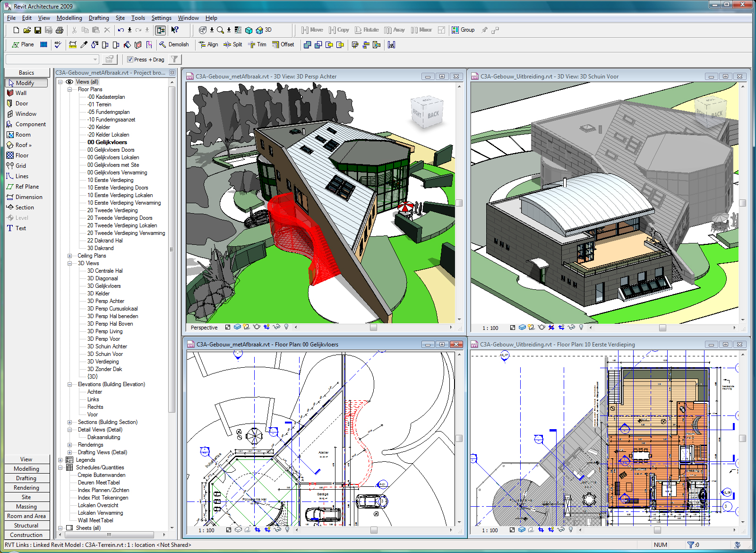Click the Group toolbar button
The width and height of the screenshot is (756, 553).
click(x=463, y=30)
